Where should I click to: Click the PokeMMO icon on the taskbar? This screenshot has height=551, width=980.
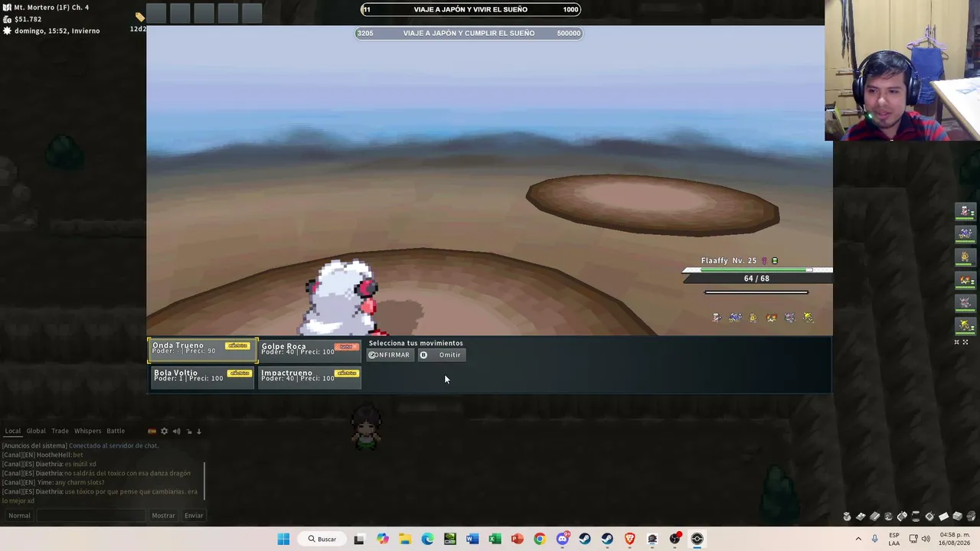697,539
